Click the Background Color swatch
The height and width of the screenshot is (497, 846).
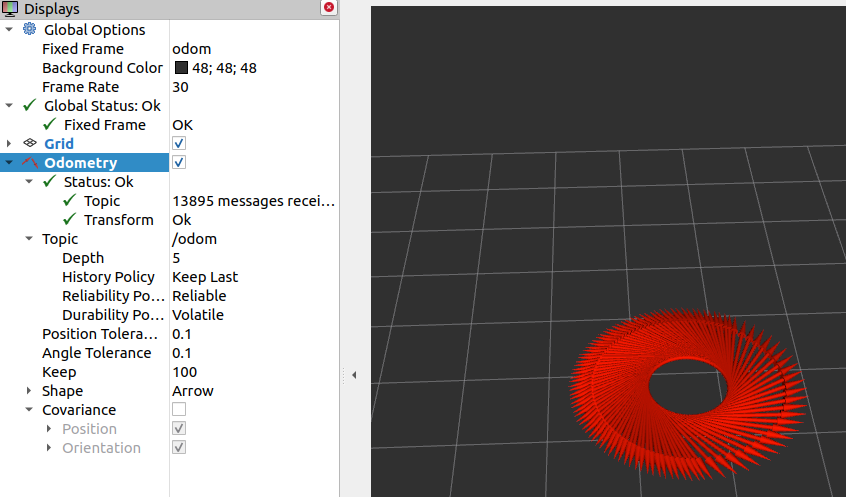click(181, 68)
